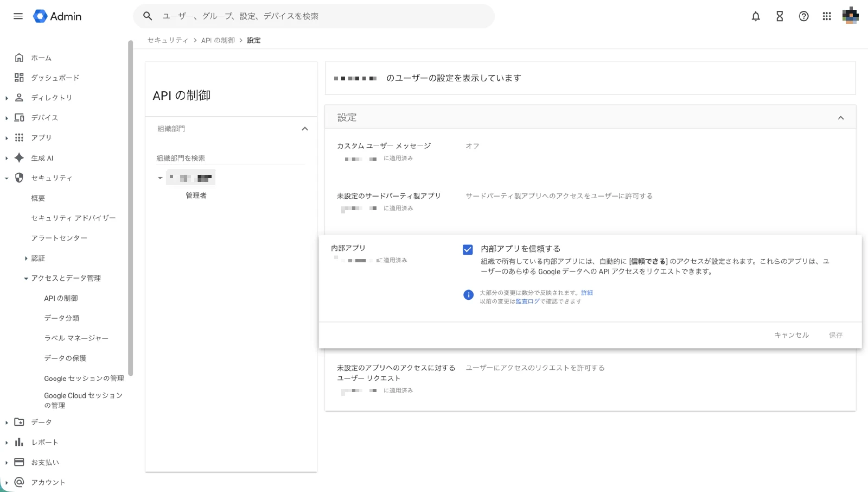Expand the ディレクトリ sidebar section
Image resolution: width=868 pixels, height=492 pixels.
pyautogui.click(x=6, y=97)
